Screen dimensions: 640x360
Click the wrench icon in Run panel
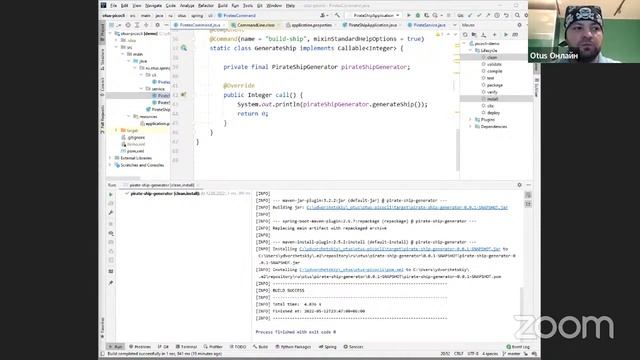point(111,213)
